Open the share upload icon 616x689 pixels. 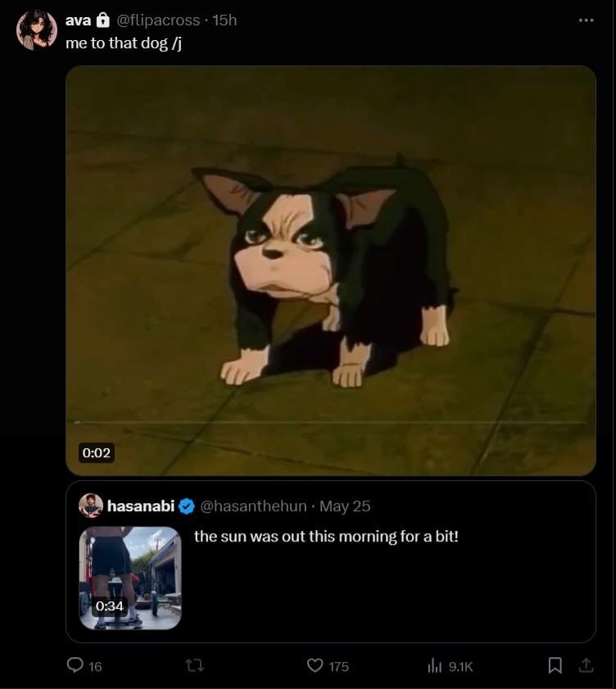point(586,665)
